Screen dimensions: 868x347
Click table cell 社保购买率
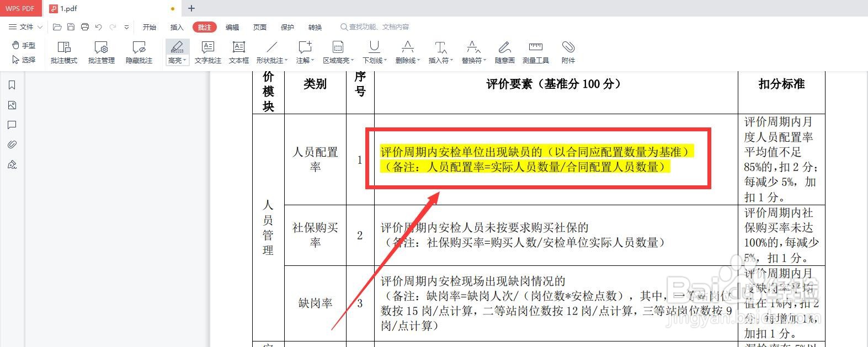pos(315,235)
